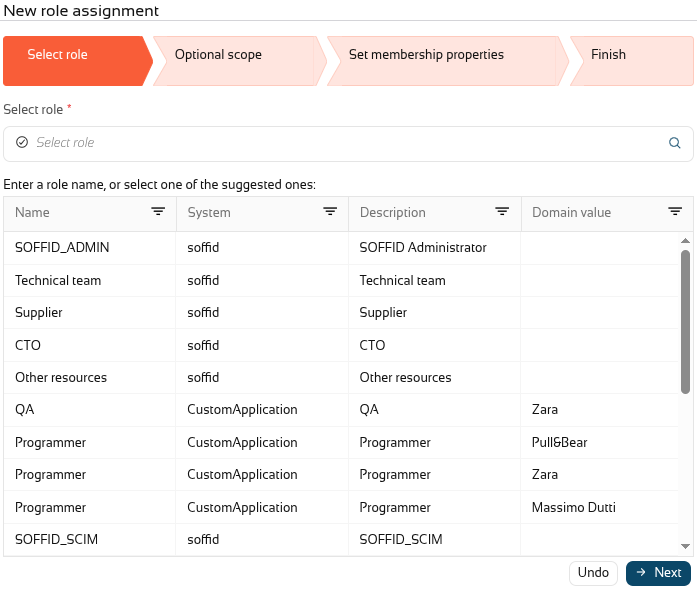Go to the Finish step
Screen dimensions: 697x589
tap(632, 61)
